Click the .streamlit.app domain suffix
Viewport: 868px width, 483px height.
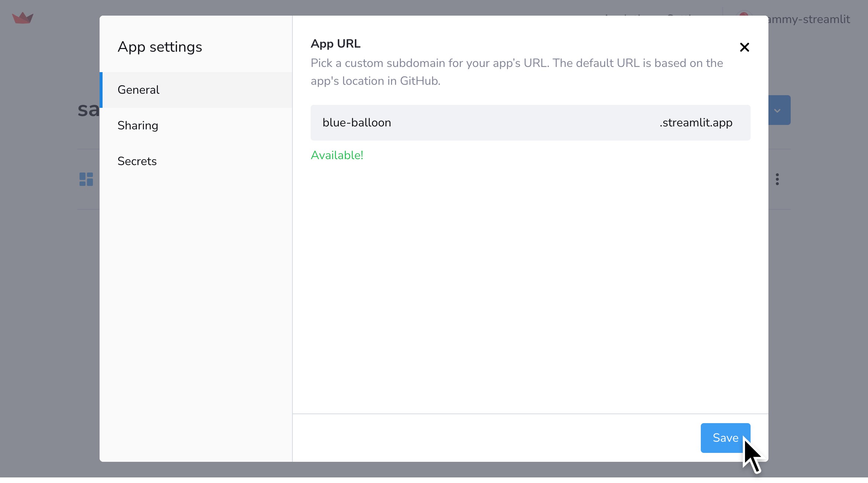coord(696,123)
